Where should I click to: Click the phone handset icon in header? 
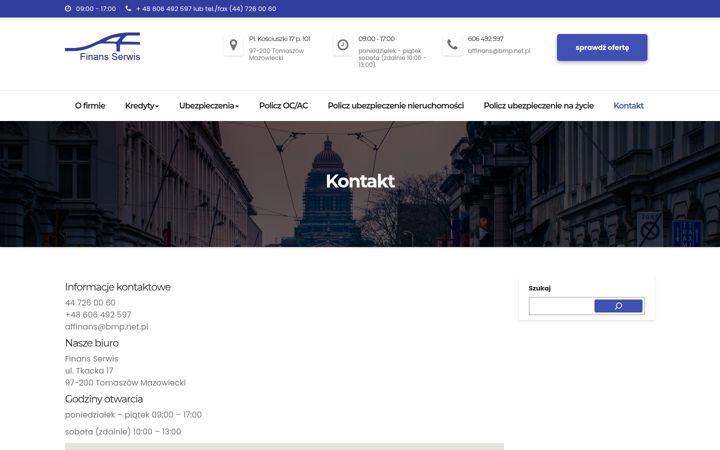click(x=452, y=45)
